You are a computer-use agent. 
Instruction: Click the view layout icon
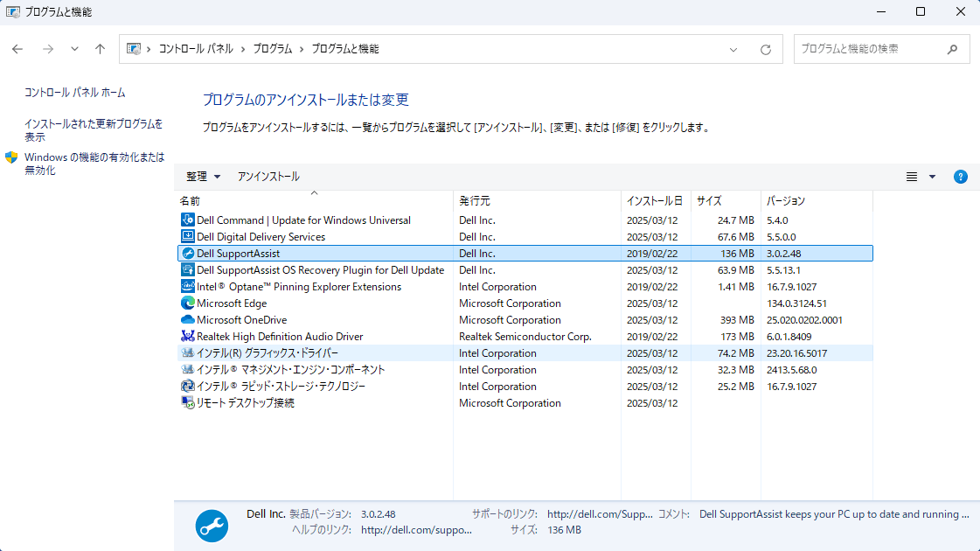tap(912, 177)
